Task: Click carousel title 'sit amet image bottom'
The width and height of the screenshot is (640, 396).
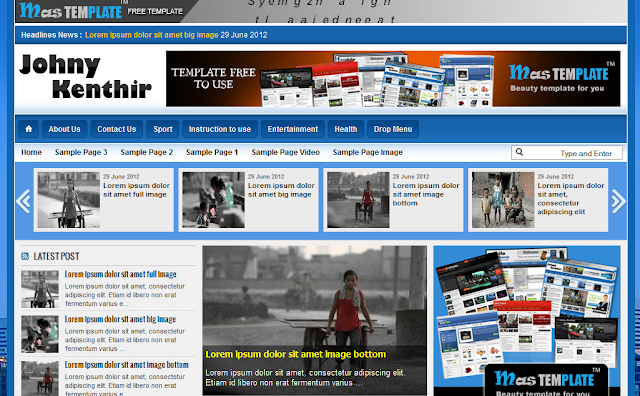Action: pyautogui.click(x=426, y=194)
